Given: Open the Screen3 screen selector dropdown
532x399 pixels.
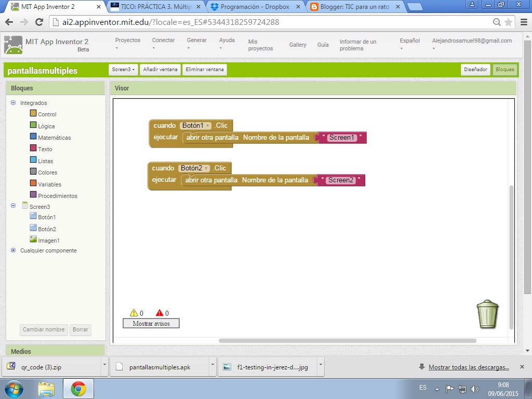Looking at the screenshot, I should click(x=123, y=70).
